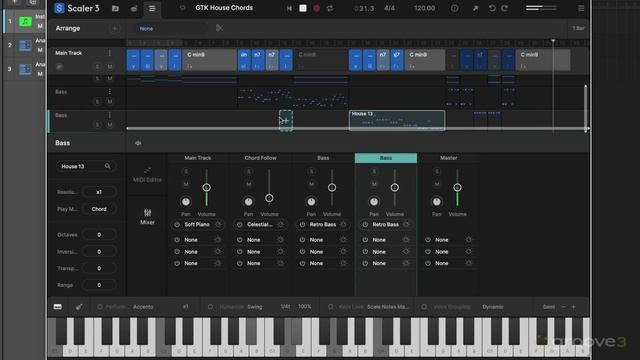Screen dimensions: 640x360
Task: Open the browse folder icon in top bar
Action: tap(115, 8)
